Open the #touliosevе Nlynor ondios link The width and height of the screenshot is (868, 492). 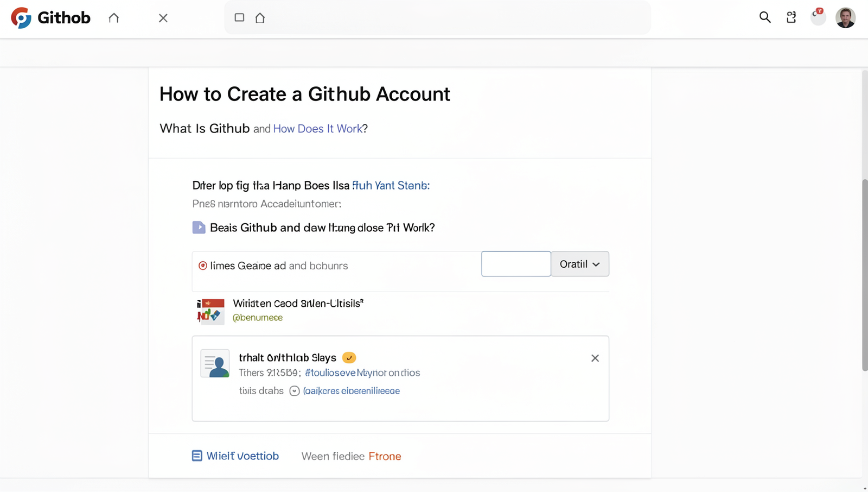point(362,373)
